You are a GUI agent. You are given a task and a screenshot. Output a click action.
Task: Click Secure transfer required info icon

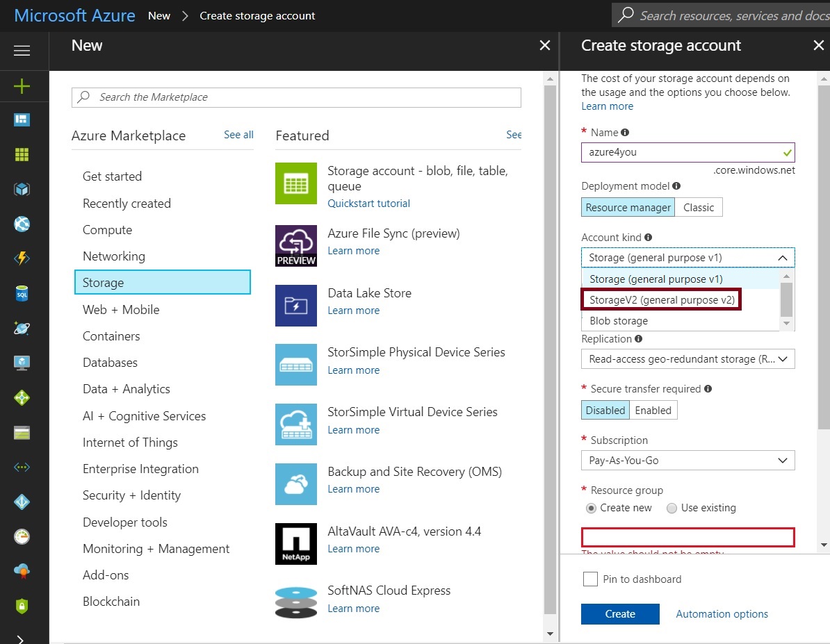pyautogui.click(x=708, y=388)
